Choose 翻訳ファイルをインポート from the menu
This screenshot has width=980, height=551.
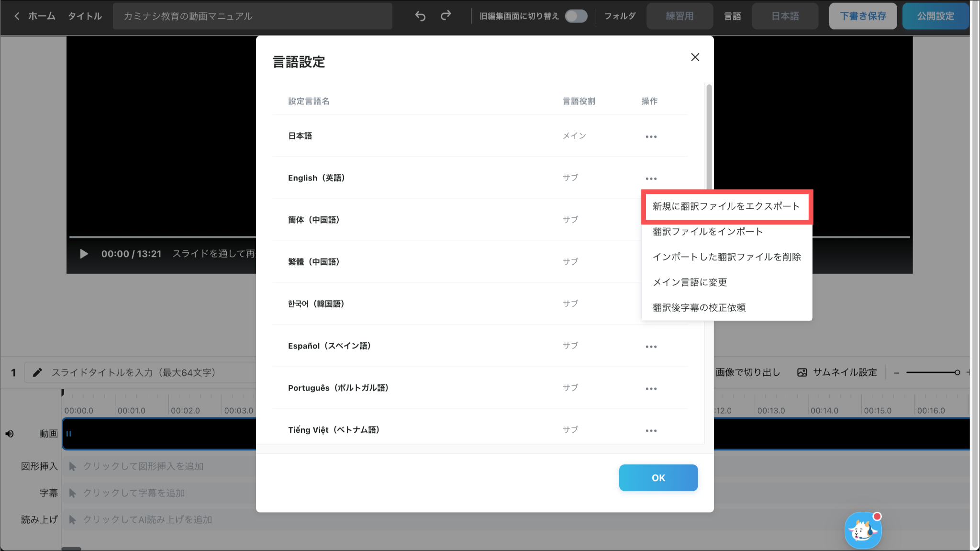[x=707, y=232]
